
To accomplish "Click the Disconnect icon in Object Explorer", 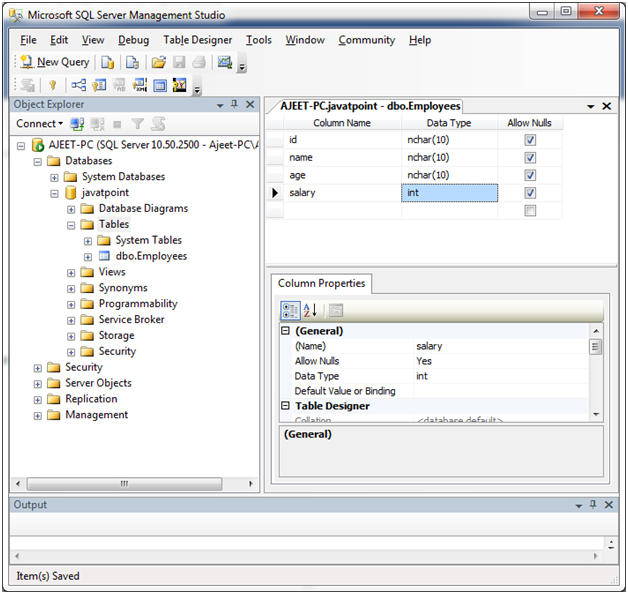I will tap(97, 124).
